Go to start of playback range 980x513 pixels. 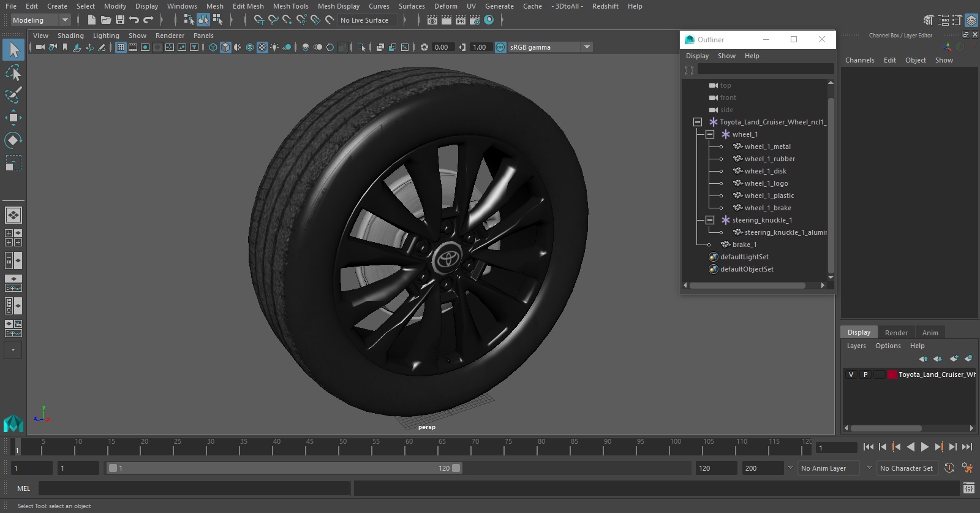tap(869, 447)
